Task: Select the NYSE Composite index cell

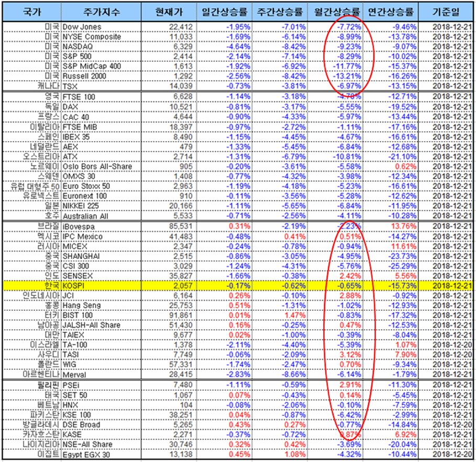Action: (x=101, y=37)
